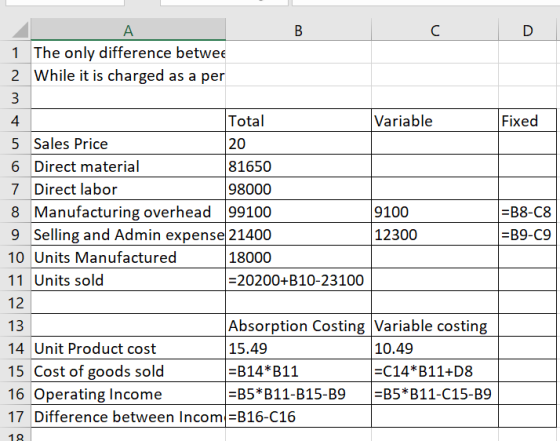
Task: Click the formula cell '=B9-C9'
Action: [528, 235]
